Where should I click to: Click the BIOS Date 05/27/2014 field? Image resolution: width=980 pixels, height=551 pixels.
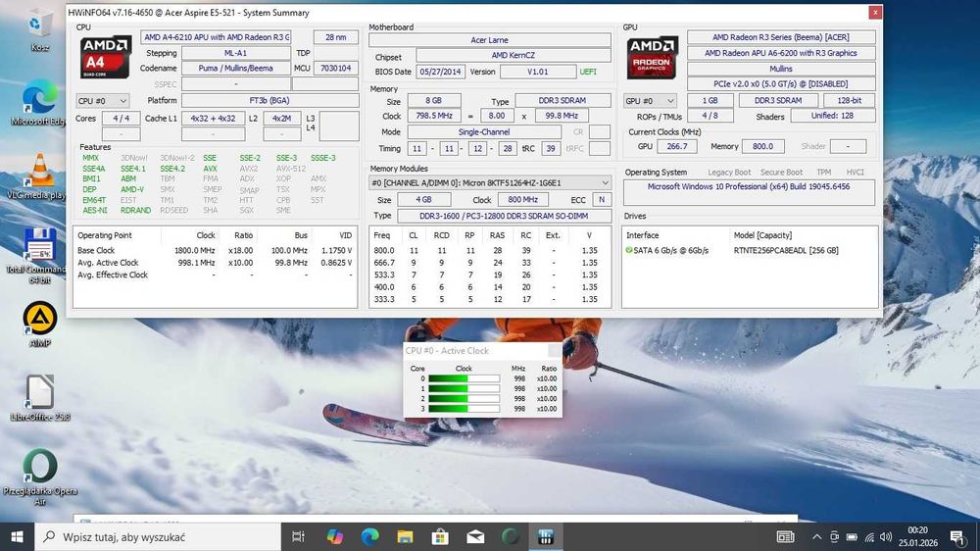point(441,72)
